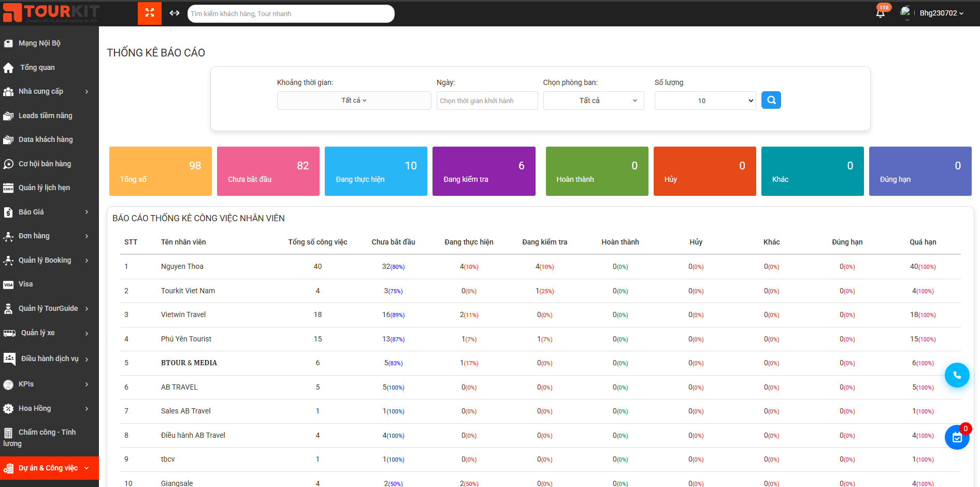
Task: Click employee name Phú Yên Tourist
Action: (186, 339)
